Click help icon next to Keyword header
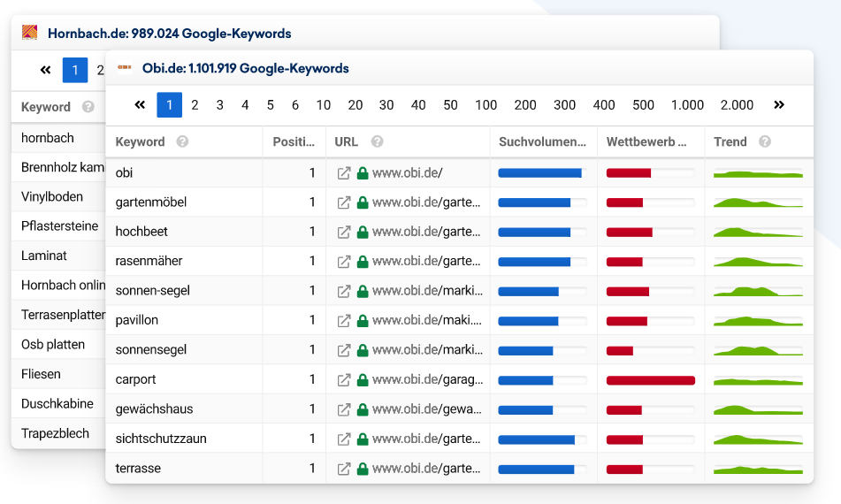 [x=182, y=141]
